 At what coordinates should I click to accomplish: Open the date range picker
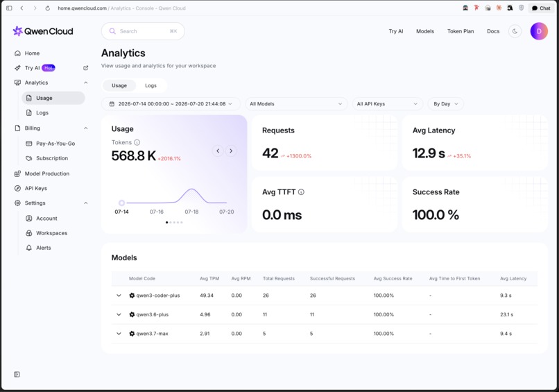point(171,104)
